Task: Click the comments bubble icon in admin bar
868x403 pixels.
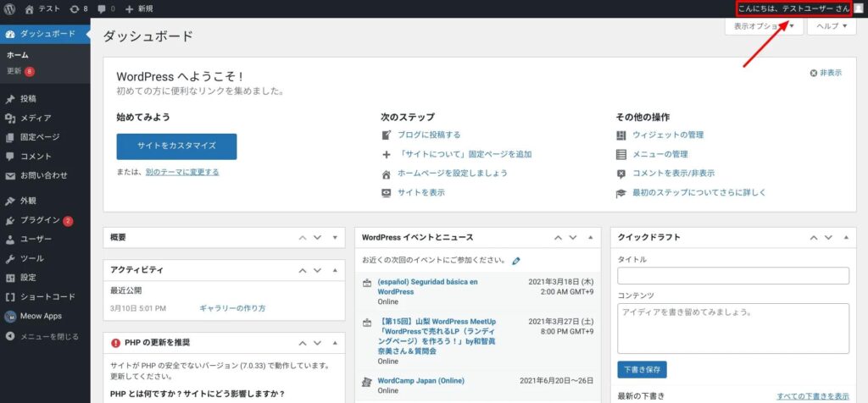Action: (x=106, y=8)
